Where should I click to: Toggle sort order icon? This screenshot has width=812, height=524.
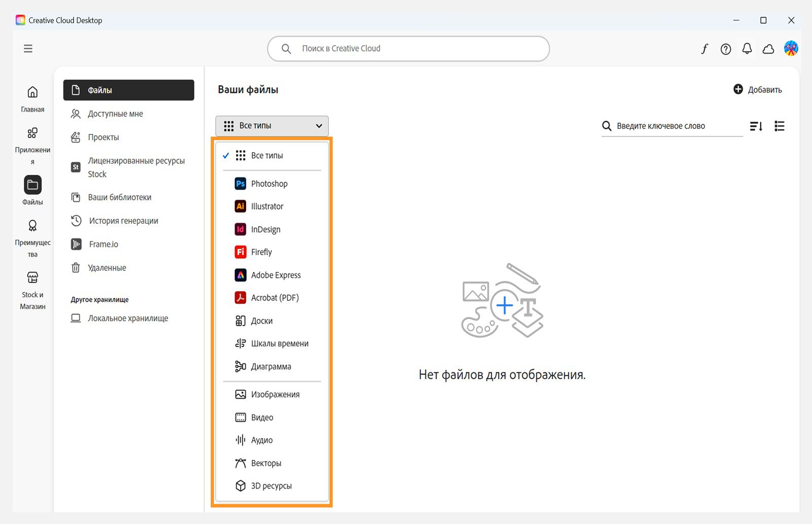(x=756, y=126)
